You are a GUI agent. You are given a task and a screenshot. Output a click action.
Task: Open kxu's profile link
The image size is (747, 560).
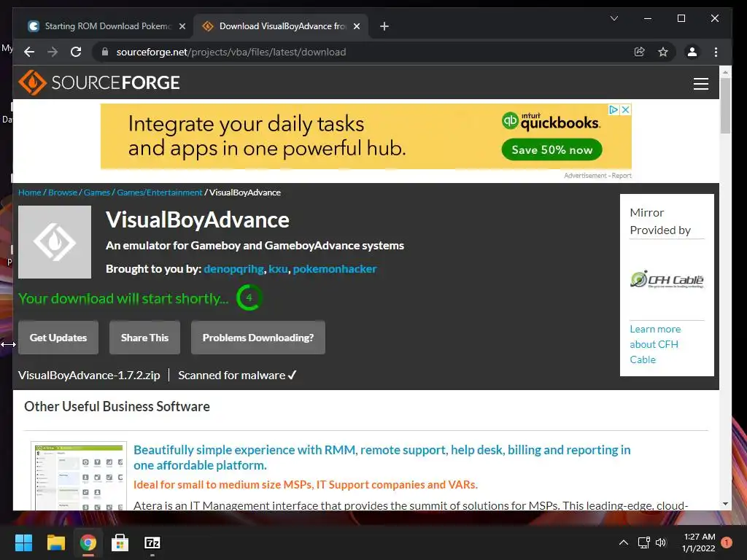(x=278, y=269)
